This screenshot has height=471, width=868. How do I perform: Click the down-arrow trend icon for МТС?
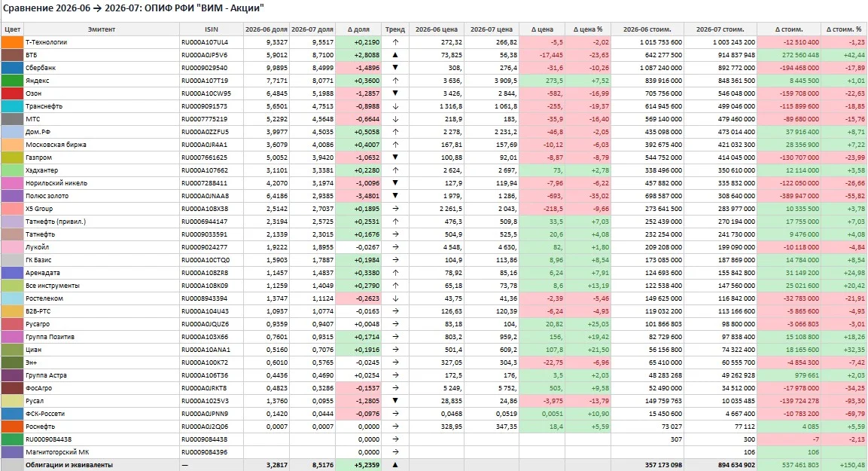click(x=395, y=118)
